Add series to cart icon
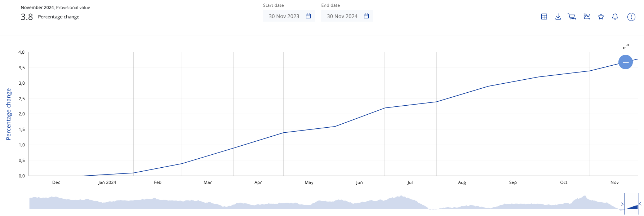 572,17
